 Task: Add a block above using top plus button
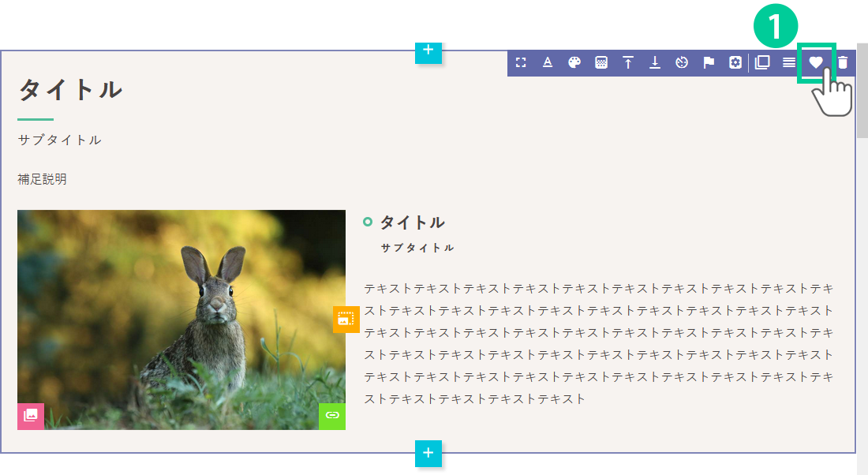click(428, 50)
